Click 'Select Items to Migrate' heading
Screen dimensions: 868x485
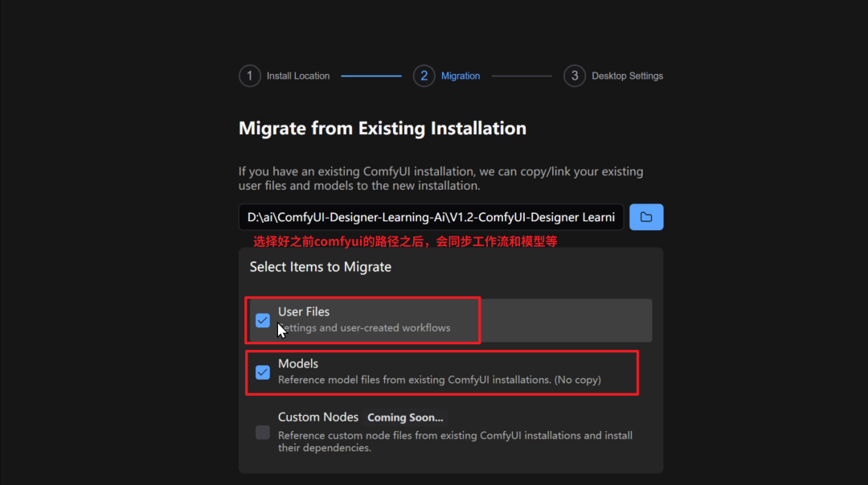[321, 267]
